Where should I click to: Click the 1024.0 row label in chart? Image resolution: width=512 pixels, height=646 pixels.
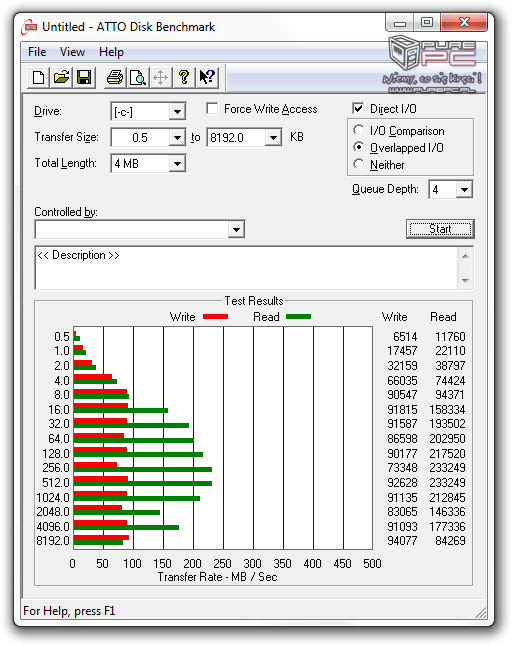53,498
